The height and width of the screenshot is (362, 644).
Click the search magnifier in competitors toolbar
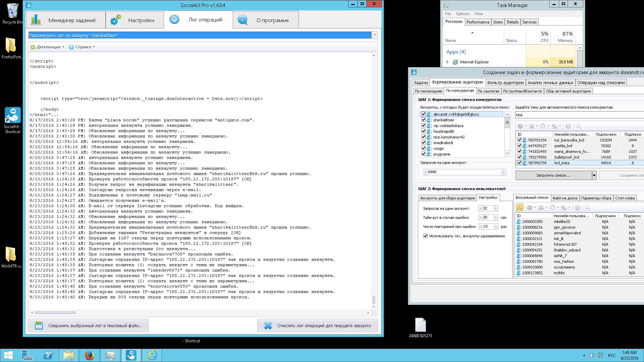pos(578,126)
